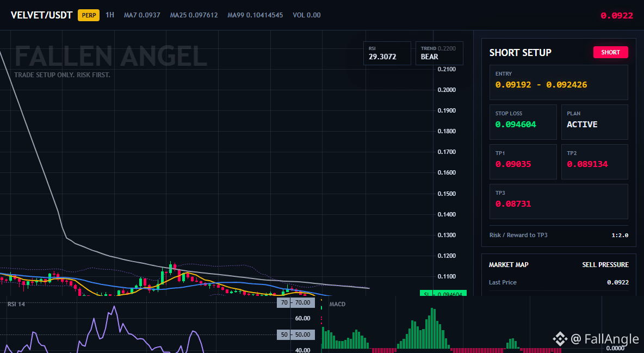Select the 1H timeframe label

point(110,15)
